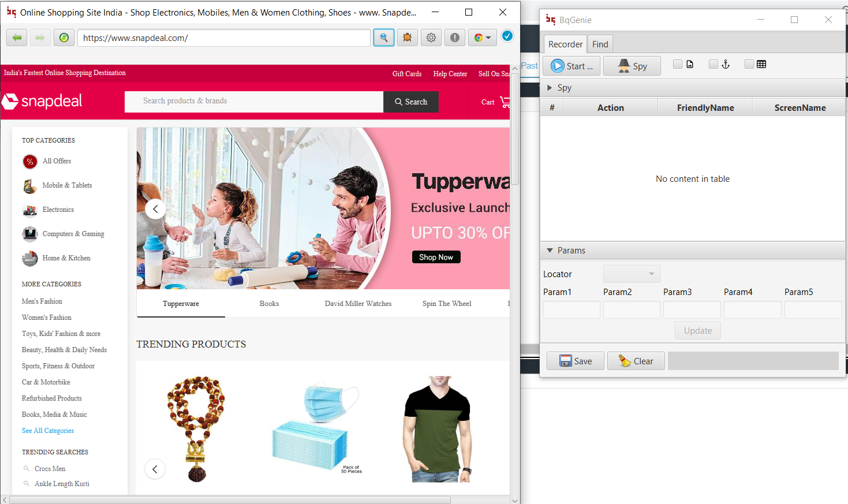Click the search icon beside Crocs Men
Image resolution: width=848 pixels, height=504 pixels.
(26, 468)
